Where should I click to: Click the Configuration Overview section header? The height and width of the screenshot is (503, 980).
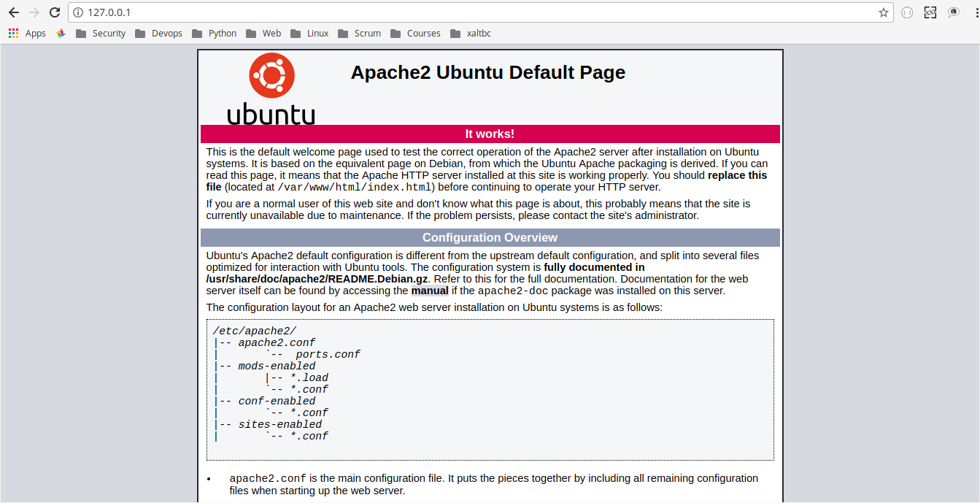(x=490, y=237)
